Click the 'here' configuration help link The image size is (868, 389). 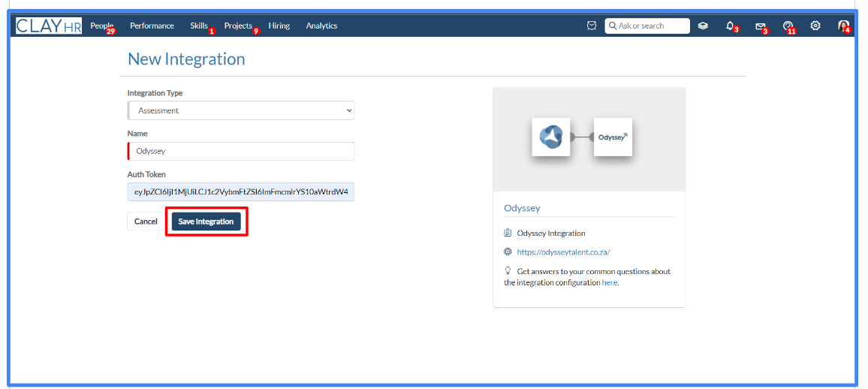coord(609,282)
